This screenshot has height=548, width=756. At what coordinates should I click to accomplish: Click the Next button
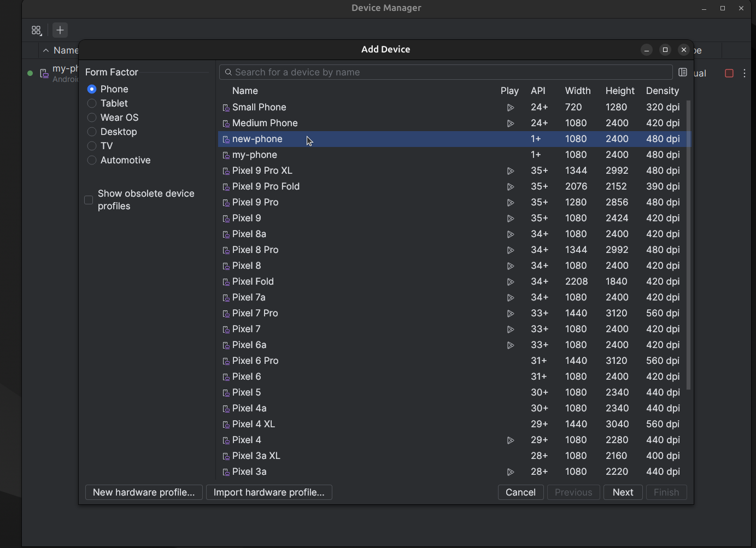623,492
